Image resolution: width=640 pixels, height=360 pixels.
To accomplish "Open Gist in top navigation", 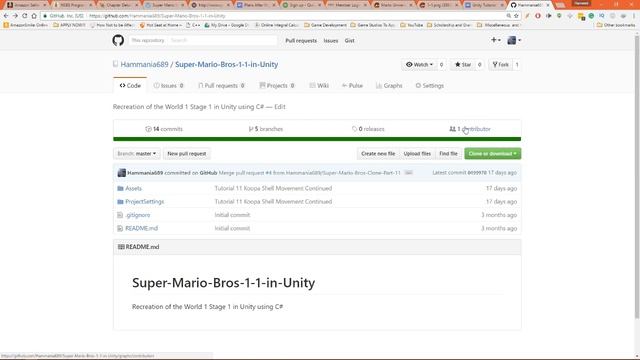I will click(x=349, y=40).
